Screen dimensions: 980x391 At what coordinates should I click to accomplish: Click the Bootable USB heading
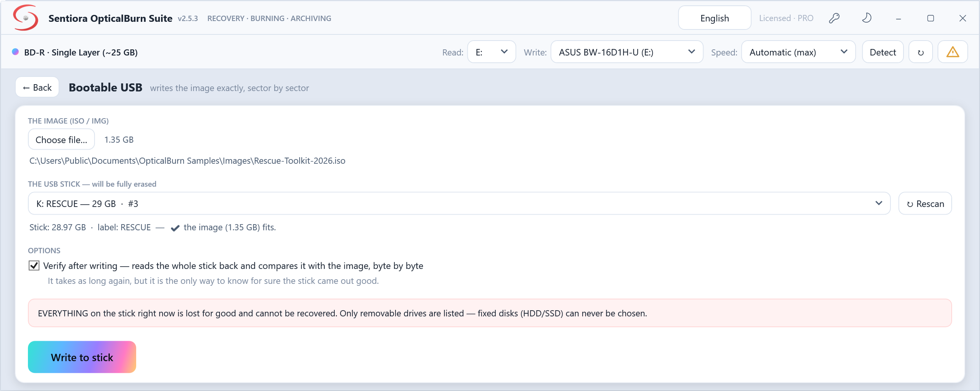click(106, 88)
